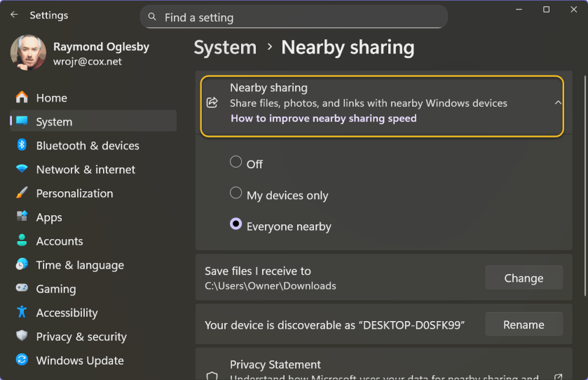
Task: Collapse the Nearby sharing section chevron
Action: pyautogui.click(x=558, y=102)
